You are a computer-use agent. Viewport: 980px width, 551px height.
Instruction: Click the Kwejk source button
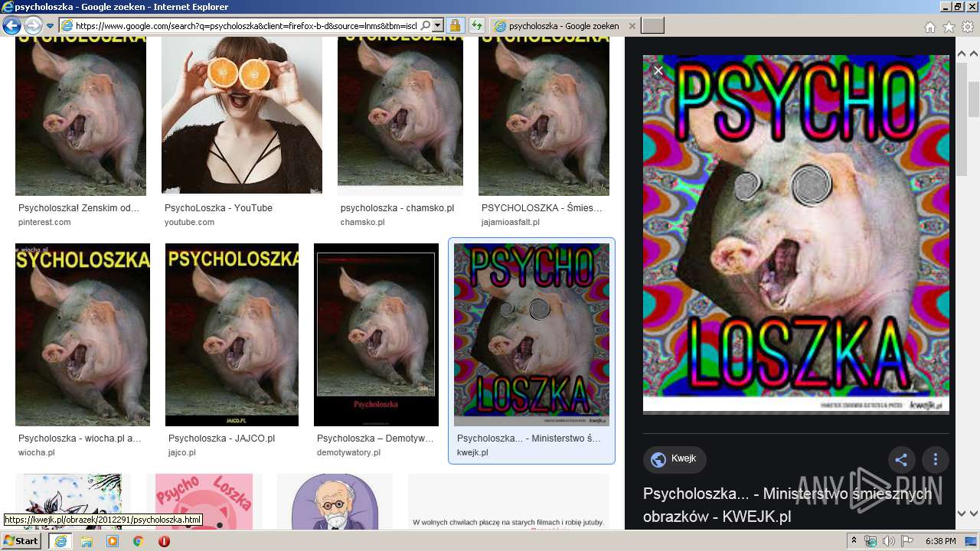(x=675, y=459)
